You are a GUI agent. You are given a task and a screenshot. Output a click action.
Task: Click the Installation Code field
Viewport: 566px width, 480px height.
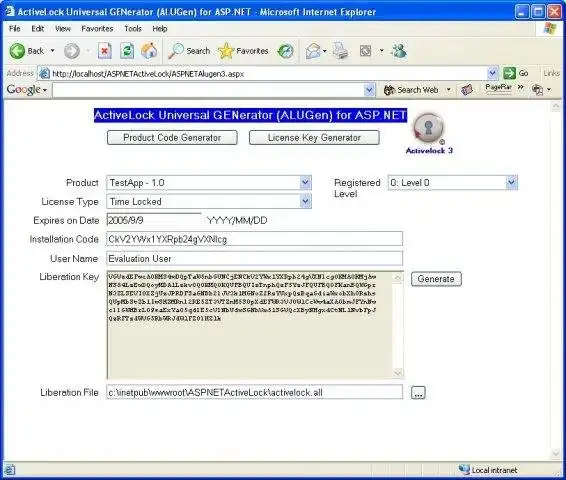[254, 239]
